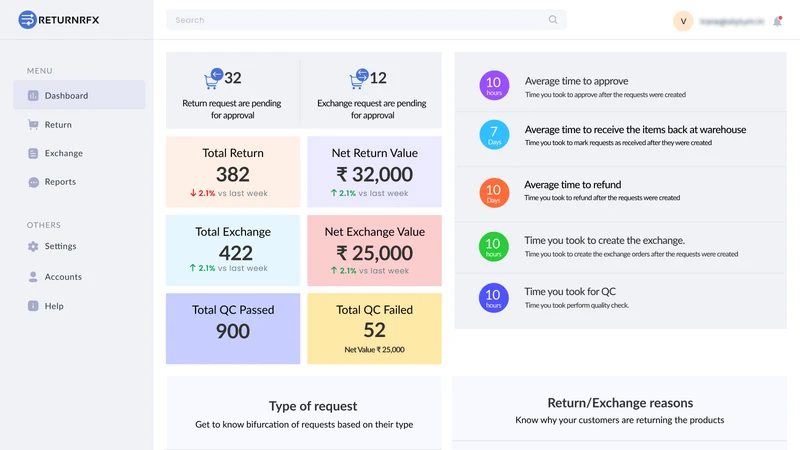Click 'Net Value ₹ 25,000' text
Image resolution: width=800 pixels, height=450 pixels.
(374, 349)
